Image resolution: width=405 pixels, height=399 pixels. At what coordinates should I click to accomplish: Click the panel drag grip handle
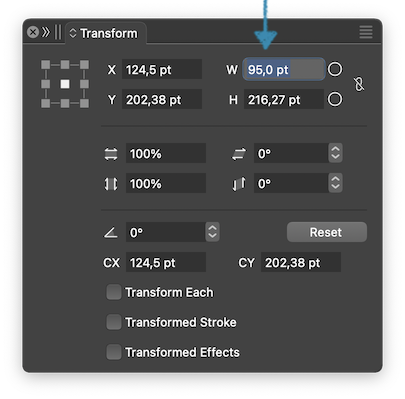[x=58, y=32]
